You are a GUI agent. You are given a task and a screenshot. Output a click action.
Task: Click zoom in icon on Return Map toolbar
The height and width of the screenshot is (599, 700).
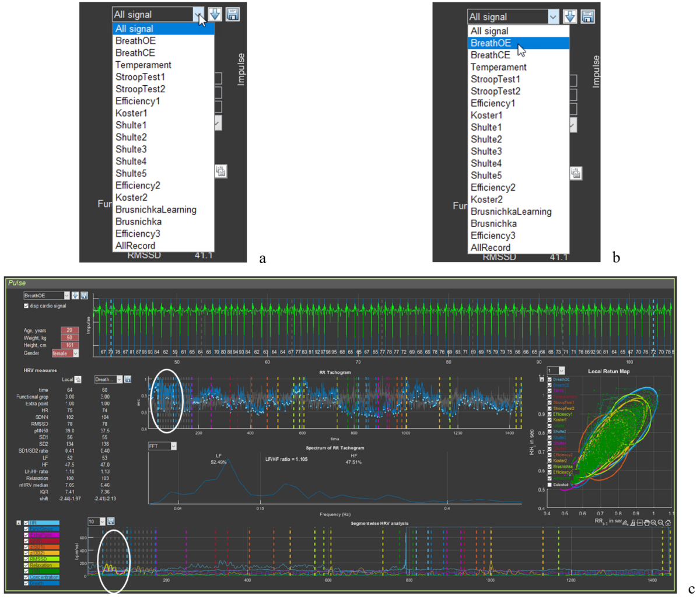coord(653,523)
